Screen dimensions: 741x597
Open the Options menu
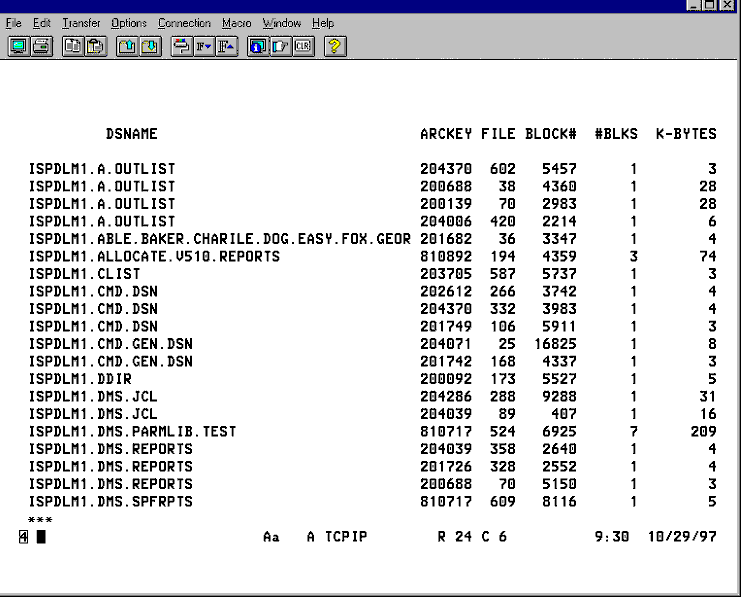[x=129, y=23]
